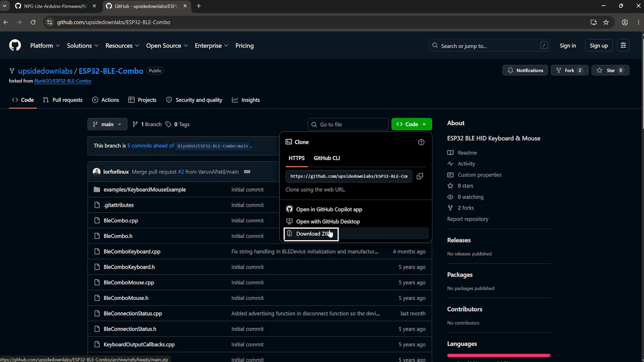Open the browser profile icon
644x362 pixels.
click(x=625, y=22)
